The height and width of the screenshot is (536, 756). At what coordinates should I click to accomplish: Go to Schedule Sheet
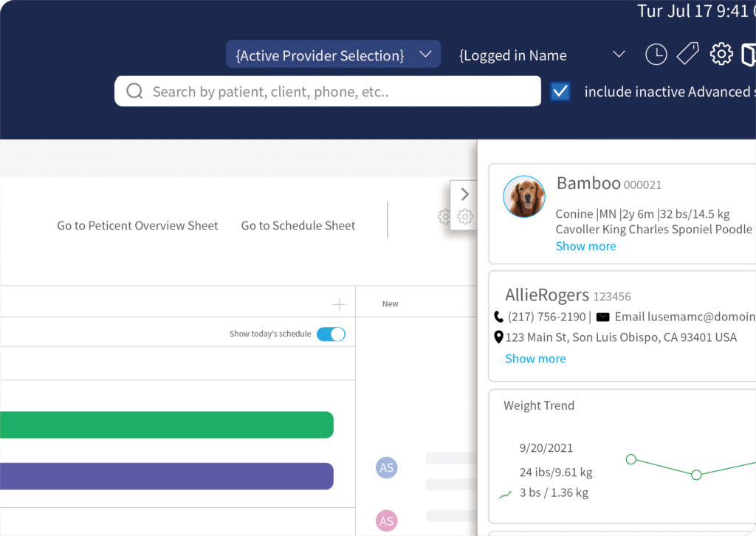298,226
